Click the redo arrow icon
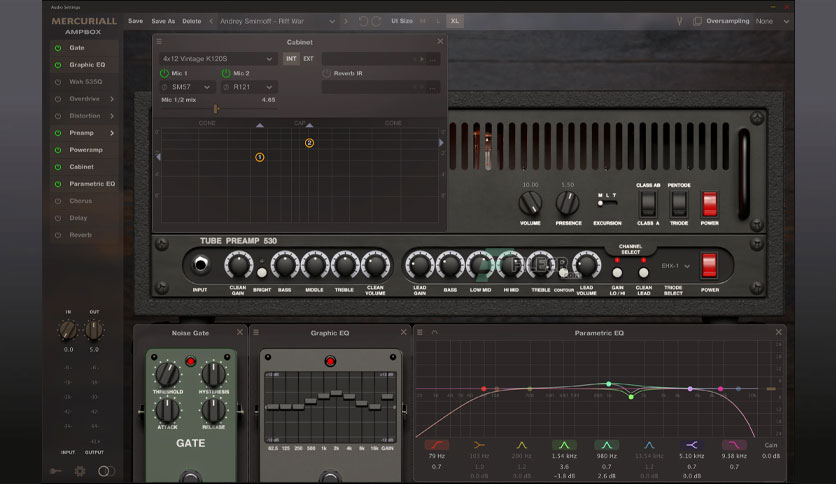Viewport: 836px width, 484px height. (x=376, y=21)
